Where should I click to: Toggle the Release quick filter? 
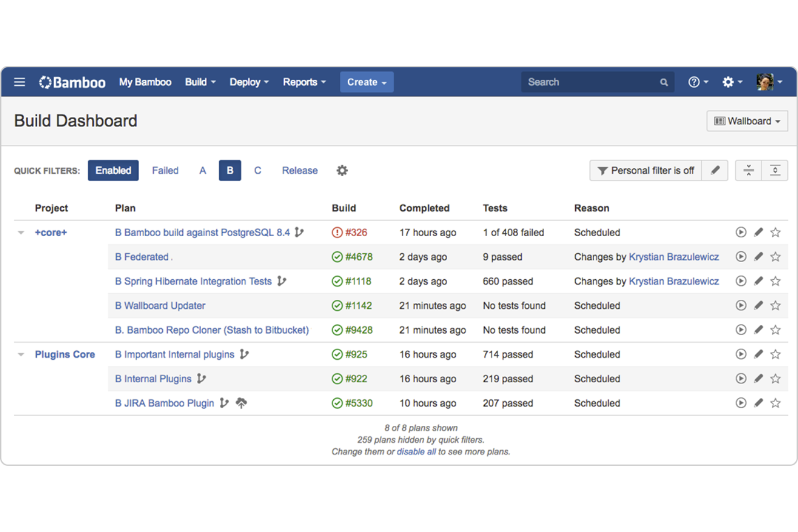coord(300,170)
